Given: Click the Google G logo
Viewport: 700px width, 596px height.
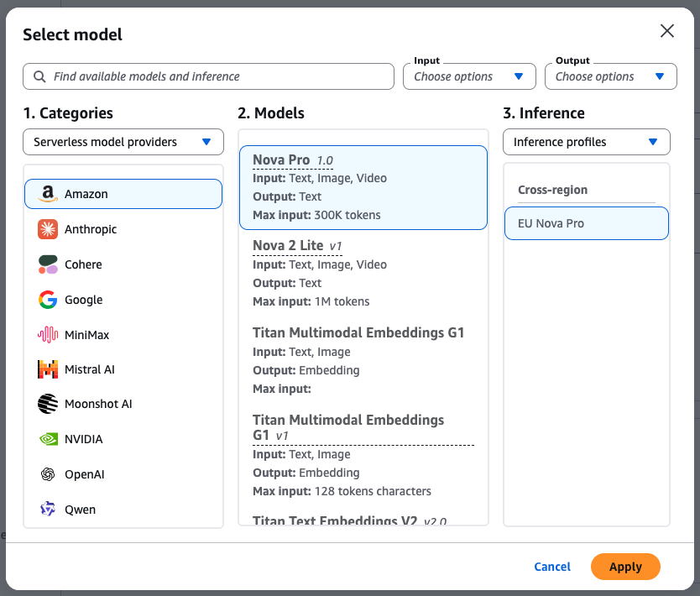Looking at the screenshot, I should 48,300.
